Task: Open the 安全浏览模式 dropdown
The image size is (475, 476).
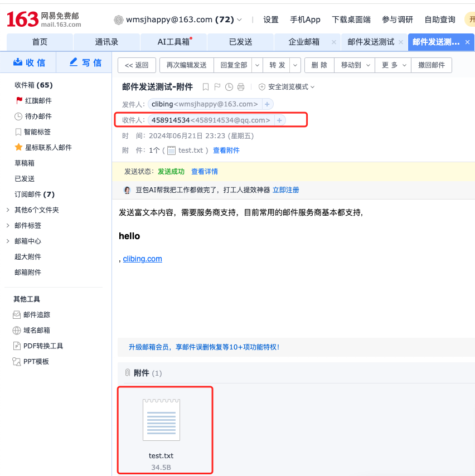Action: [x=287, y=87]
